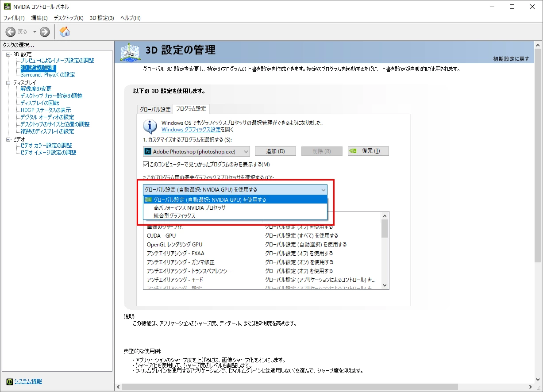Click the back arrow navigation icon
543x392 pixels.
coord(11,31)
